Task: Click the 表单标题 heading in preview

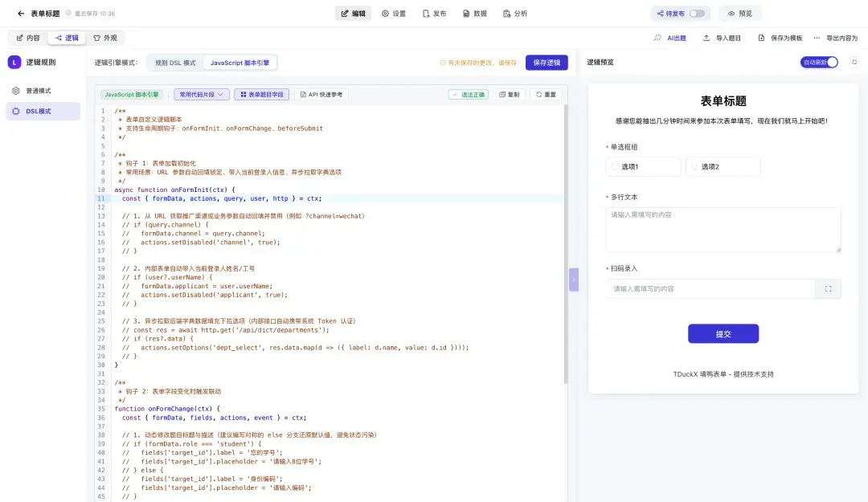Action: point(723,101)
